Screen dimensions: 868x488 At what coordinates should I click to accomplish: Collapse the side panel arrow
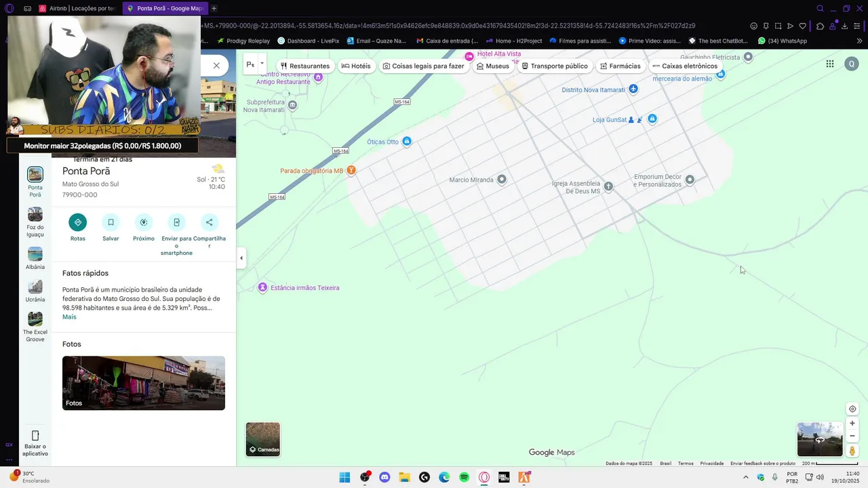click(x=241, y=258)
